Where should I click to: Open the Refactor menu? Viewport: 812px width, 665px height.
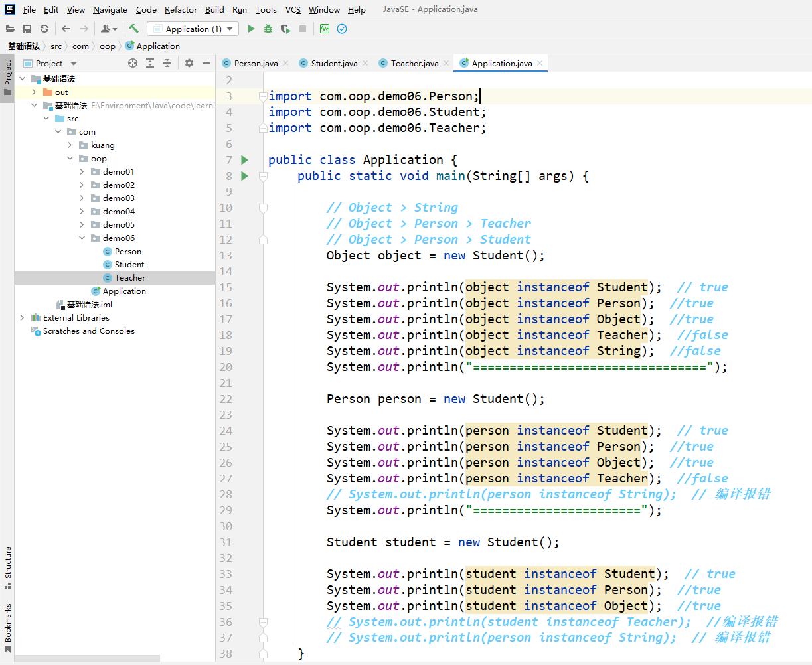(x=181, y=9)
